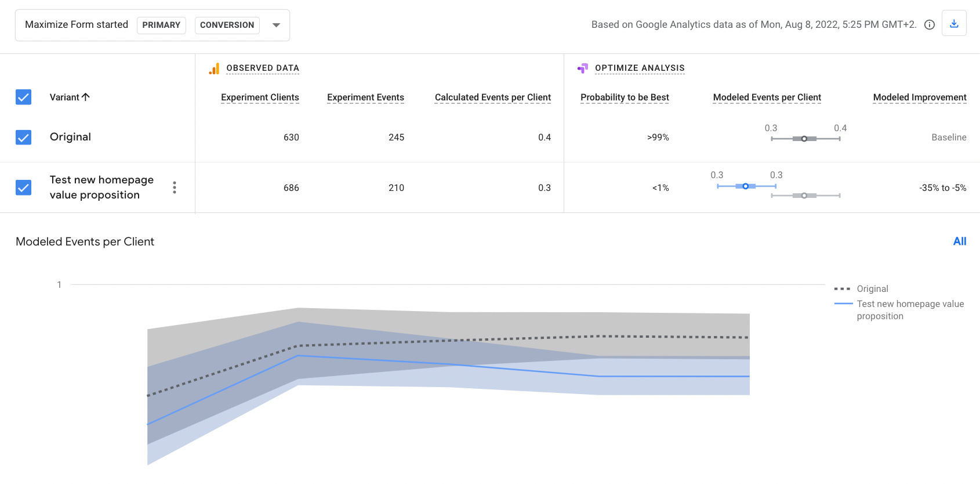Click the Experiment Clients column header
This screenshot has height=484, width=980.
coord(260,97)
